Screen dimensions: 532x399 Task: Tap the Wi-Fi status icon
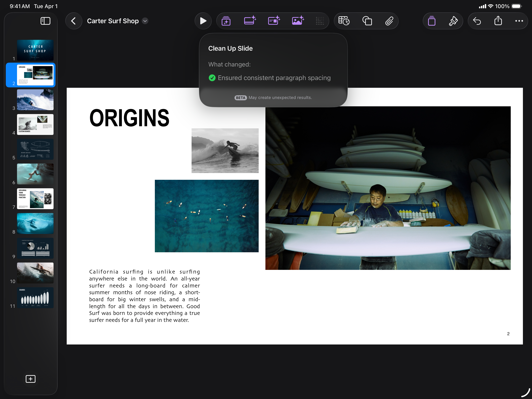(490, 6)
